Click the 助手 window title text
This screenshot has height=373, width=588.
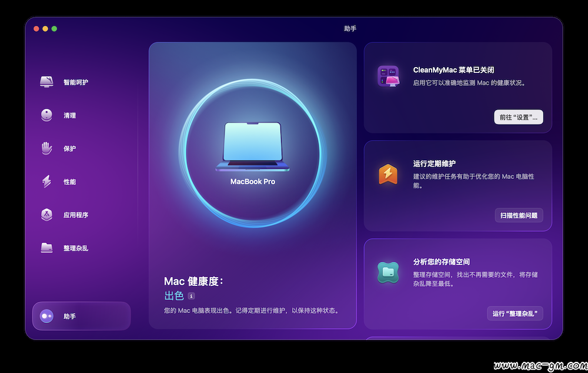(350, 28)
